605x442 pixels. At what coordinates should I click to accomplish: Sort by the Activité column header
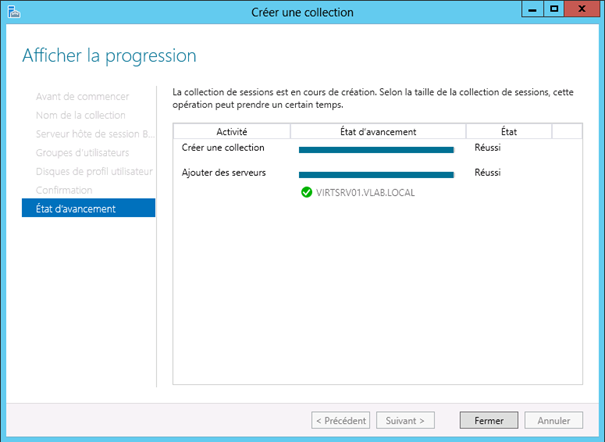[x=231, y=131]
